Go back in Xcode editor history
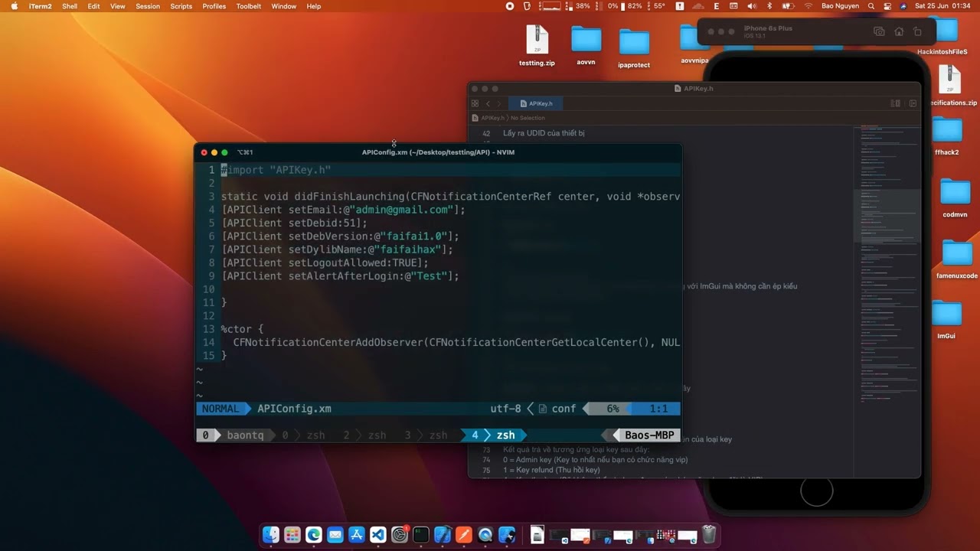 488,103
